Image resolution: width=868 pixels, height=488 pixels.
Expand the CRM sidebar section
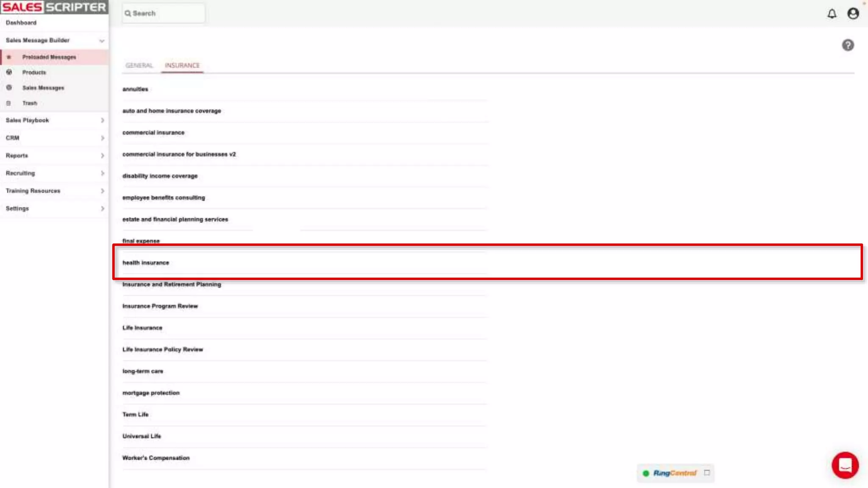click(102, 138)
